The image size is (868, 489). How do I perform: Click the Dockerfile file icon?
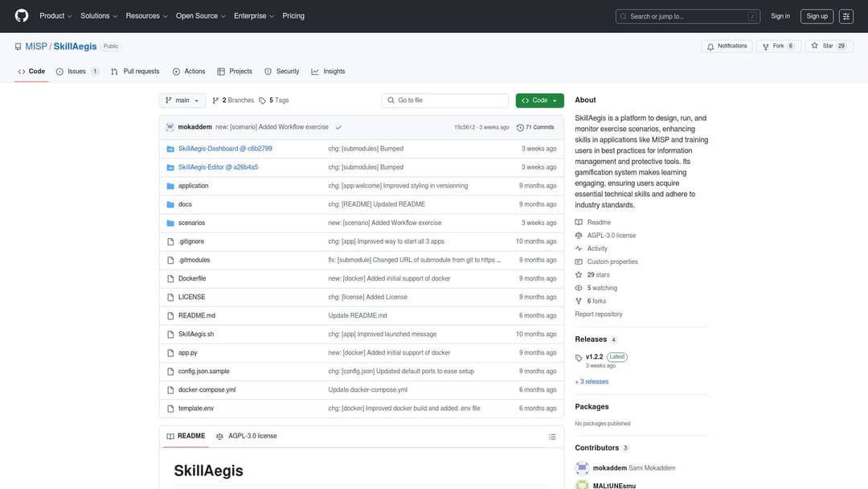[x=170, y=278]
